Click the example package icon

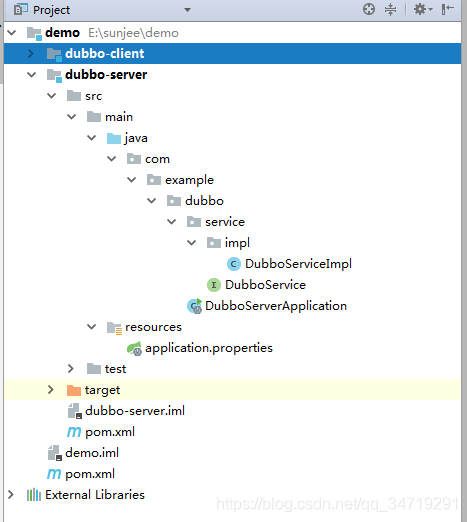[154, 180]
